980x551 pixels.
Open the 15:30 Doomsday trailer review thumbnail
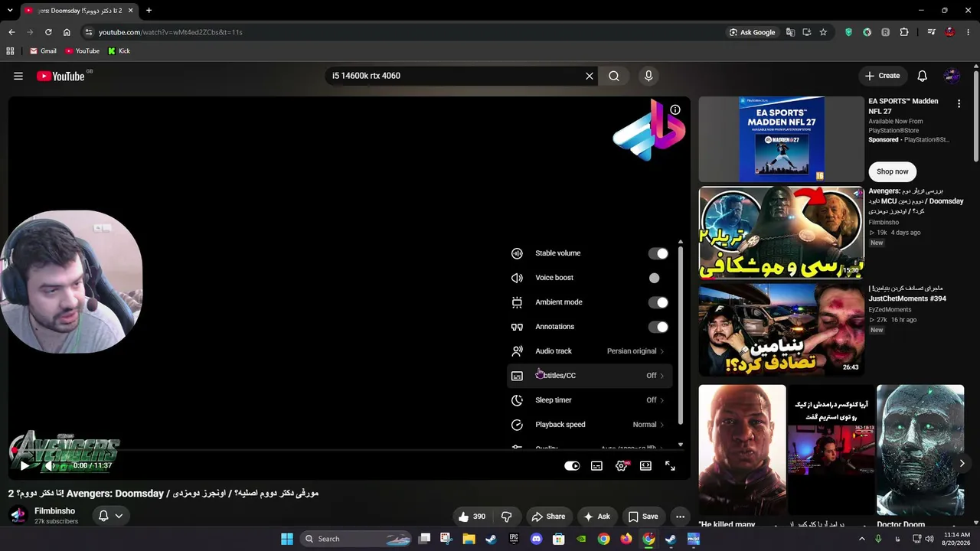781,233
